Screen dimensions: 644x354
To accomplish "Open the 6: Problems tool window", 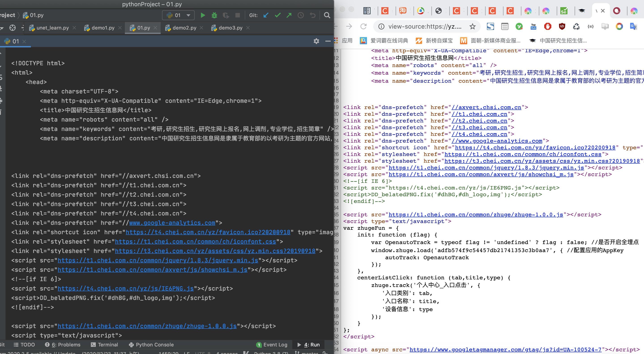I will click(63, 345).
